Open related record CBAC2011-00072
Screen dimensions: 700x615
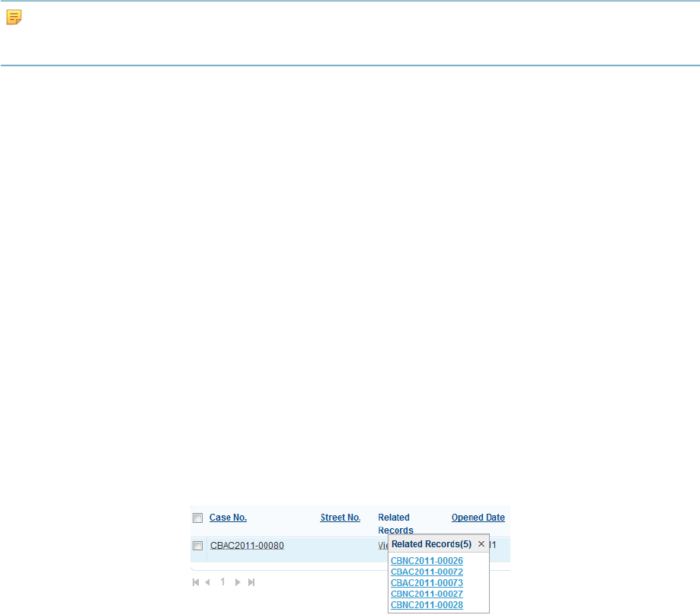click(427, 572)
